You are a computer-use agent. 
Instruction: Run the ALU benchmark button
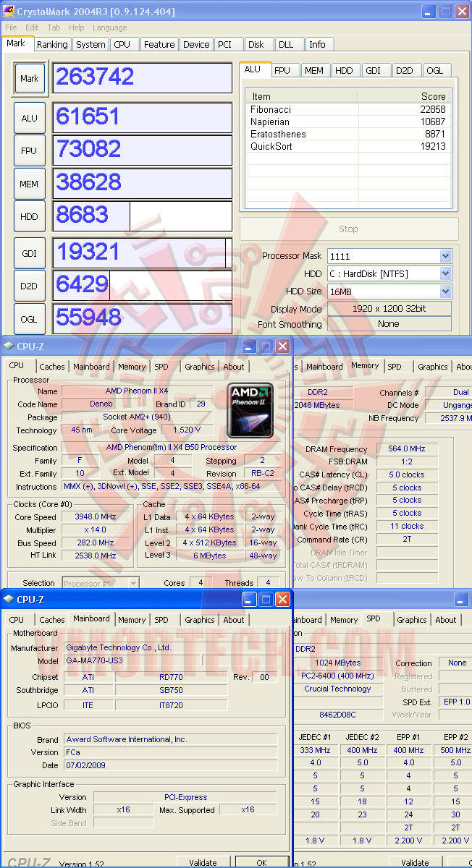click(x=30, y=118)
